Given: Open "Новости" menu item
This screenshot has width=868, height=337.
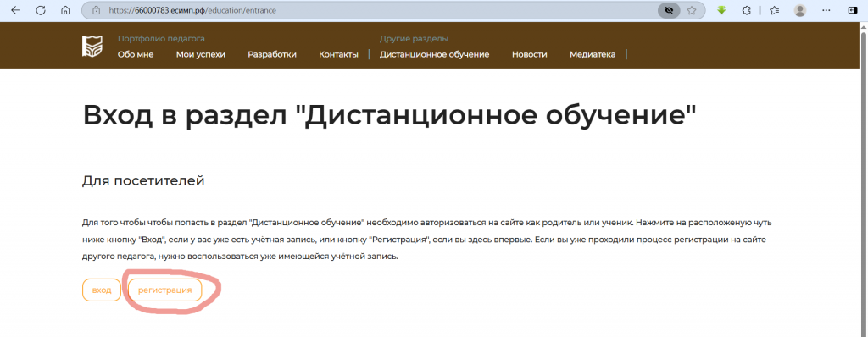Looking at the screenshot, I should click(x=529, y=54).
